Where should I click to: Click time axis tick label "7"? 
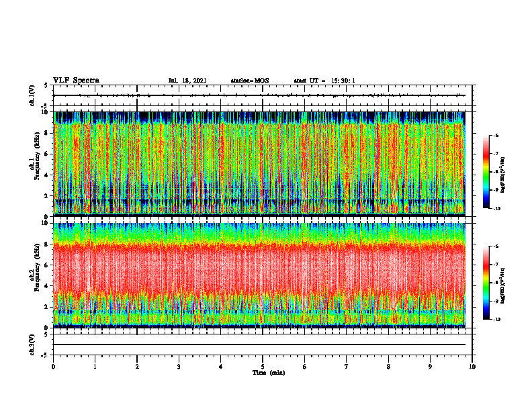[347, 367]
